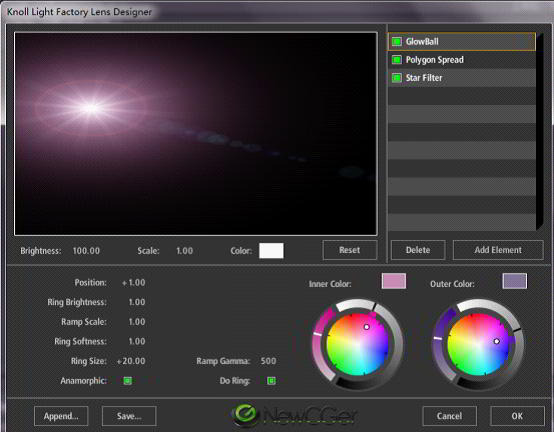Viewport: 554px width, 432px height.
Task: Cancel the Lens Designer dialog
Action: pyautogui.click(x=449, y=416)
